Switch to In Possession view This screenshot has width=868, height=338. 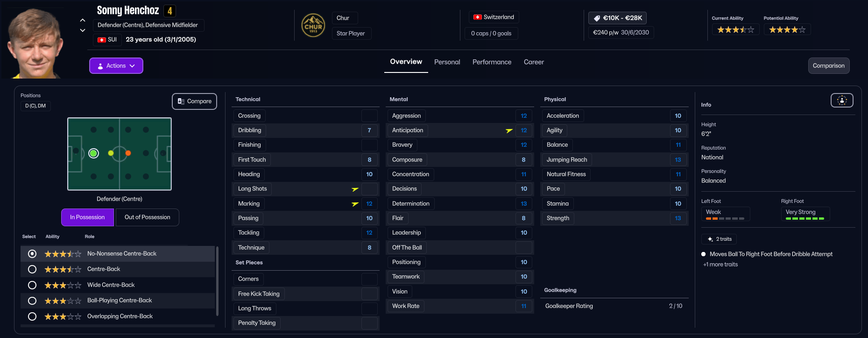coord(87,217)
